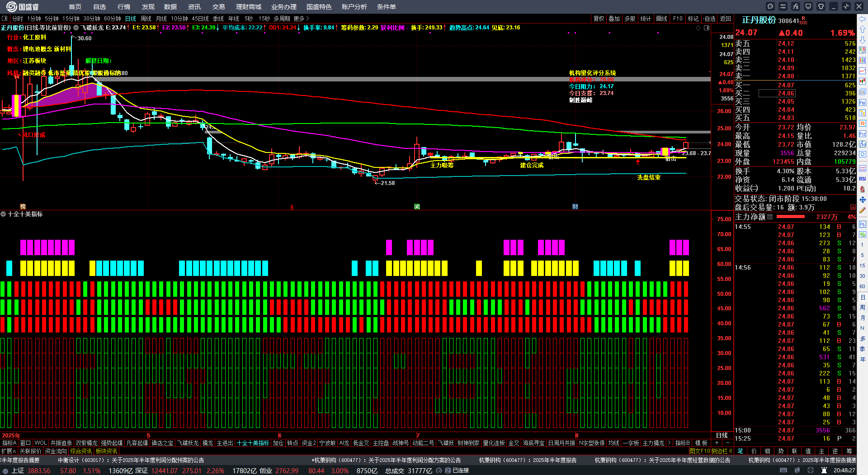Toggle the 筹 chip distribution tab
The image size is (868, 475).
pyautogui.click(x=849, y=451)
